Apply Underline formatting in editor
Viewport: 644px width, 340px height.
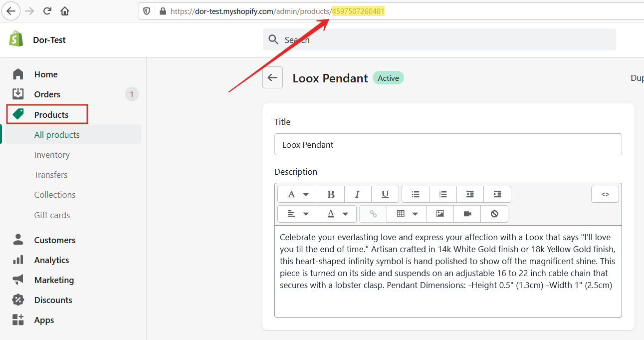click(385, 194)
